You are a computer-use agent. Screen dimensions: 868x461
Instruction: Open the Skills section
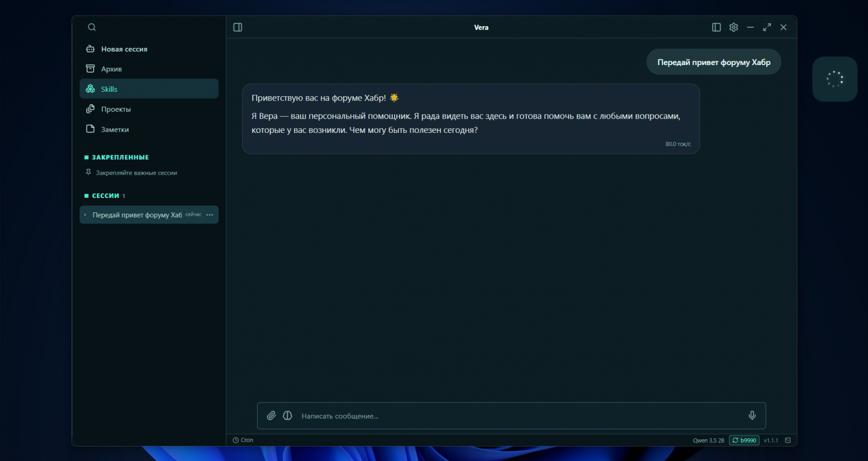point(149,89)
